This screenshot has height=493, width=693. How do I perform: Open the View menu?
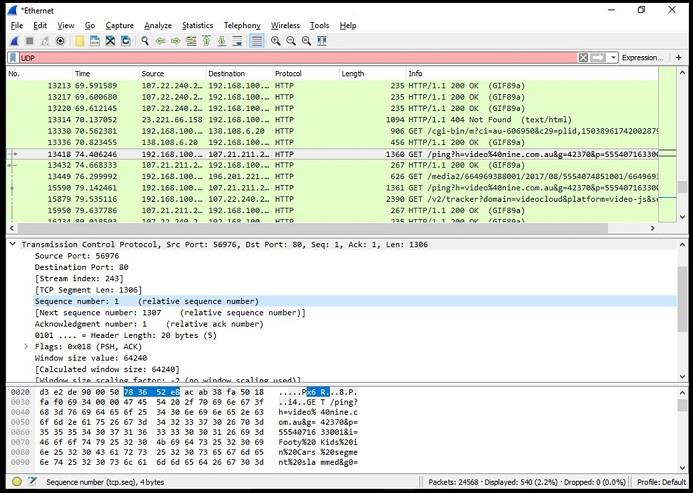[66, 26]
